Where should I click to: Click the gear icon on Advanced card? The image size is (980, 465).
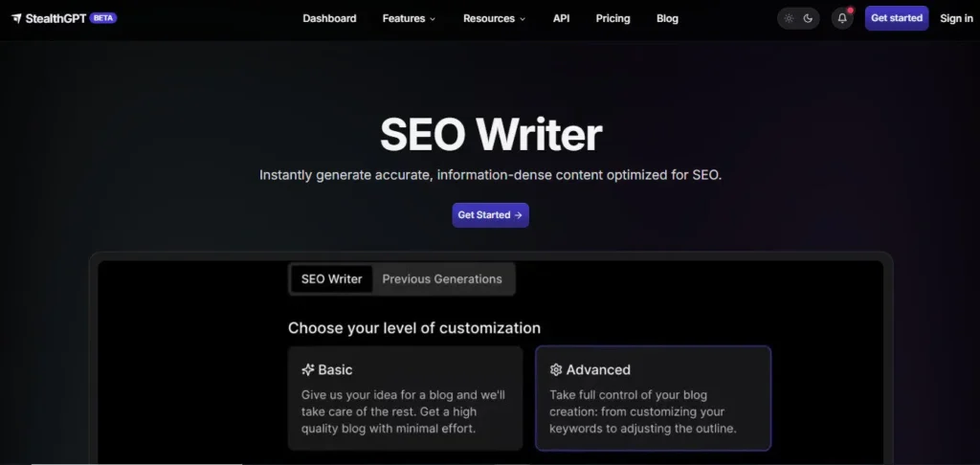(556, 369)
